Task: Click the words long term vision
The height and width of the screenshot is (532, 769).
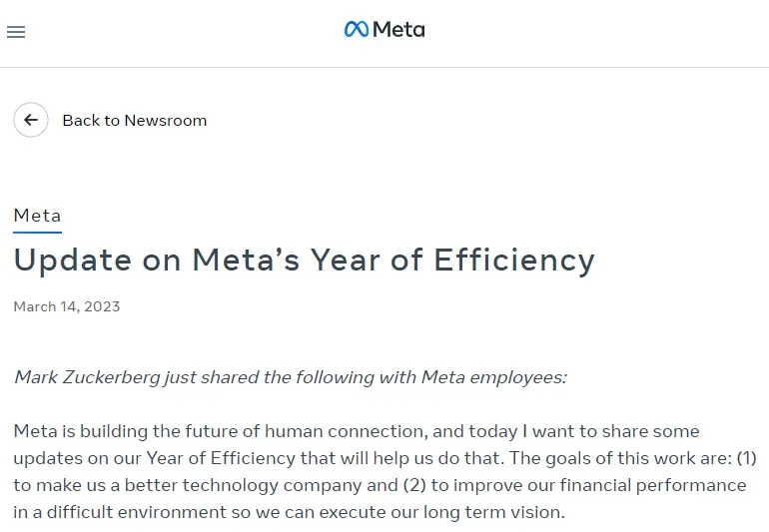Action: [485, 512]
